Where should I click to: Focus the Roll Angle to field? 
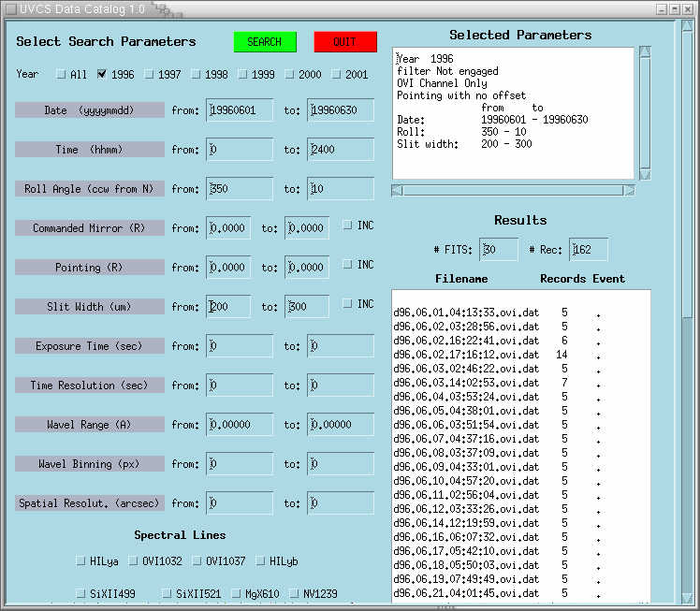(341, 189)
